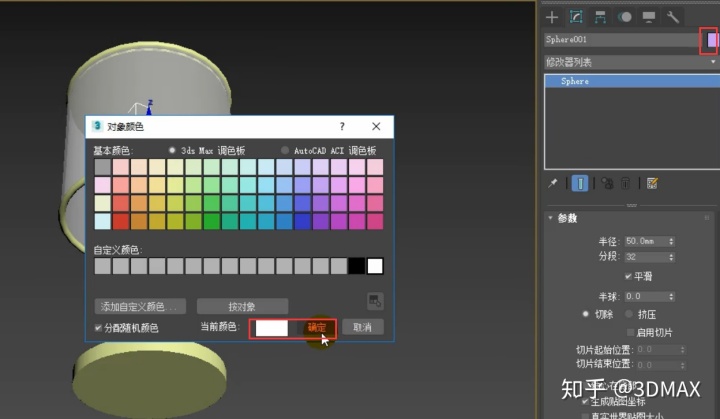720x419 pixels.
Task: Click the 自定义颜色 label
Action: (x=118, y=250)
